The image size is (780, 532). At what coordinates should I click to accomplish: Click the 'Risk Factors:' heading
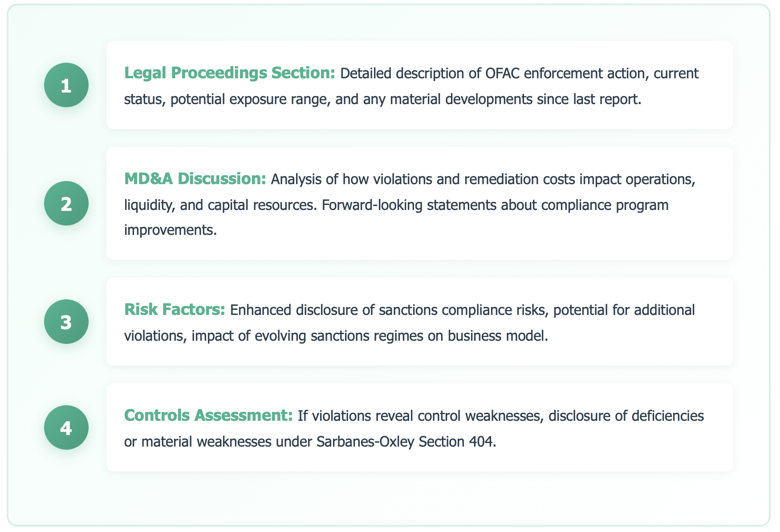175,310
